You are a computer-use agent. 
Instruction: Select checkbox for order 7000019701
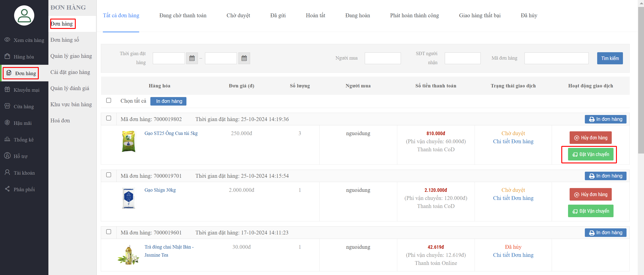pyautogui.click(x=108, y=175)
